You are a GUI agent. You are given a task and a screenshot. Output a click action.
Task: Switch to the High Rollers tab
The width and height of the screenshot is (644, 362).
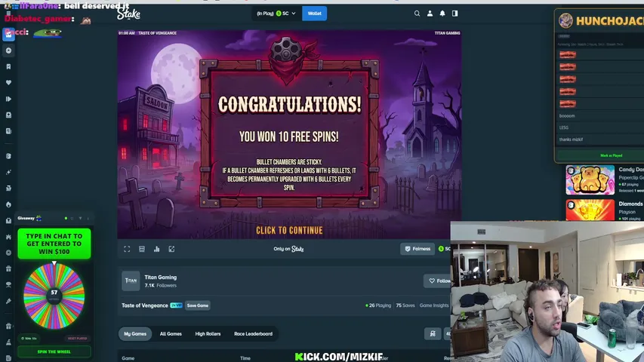click(x=208, y=333)
